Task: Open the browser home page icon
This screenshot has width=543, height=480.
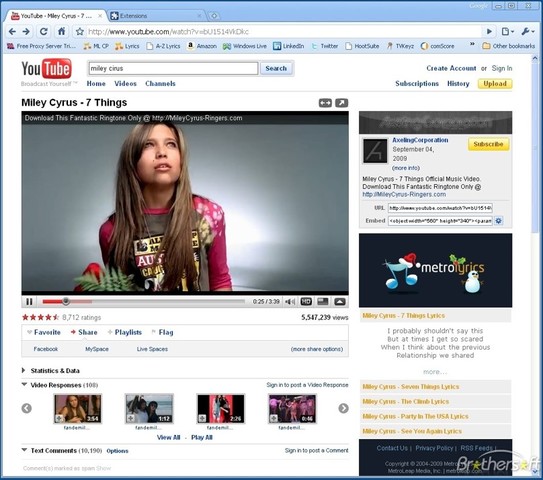Action: click(61, 32)
